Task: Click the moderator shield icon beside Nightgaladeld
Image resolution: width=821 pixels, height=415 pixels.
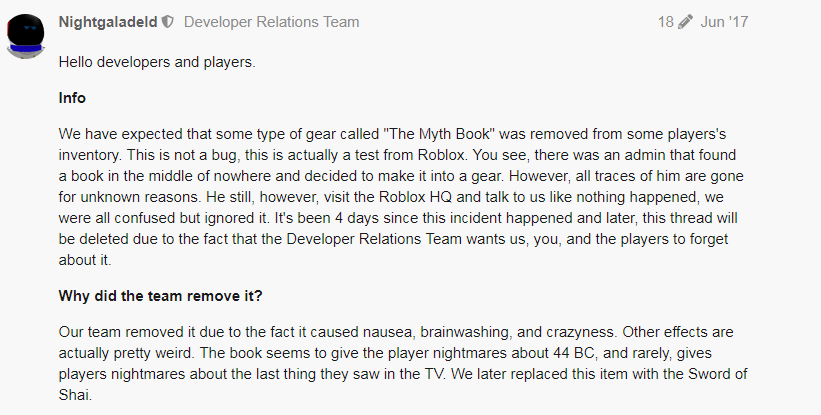Action: 168,22
